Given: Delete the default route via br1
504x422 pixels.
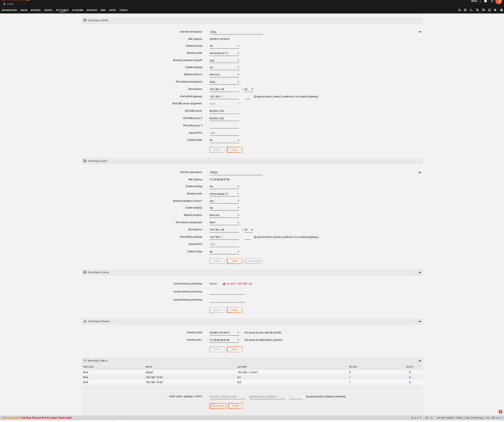Looking at the screenshot, I should click(x=410, y=373).
